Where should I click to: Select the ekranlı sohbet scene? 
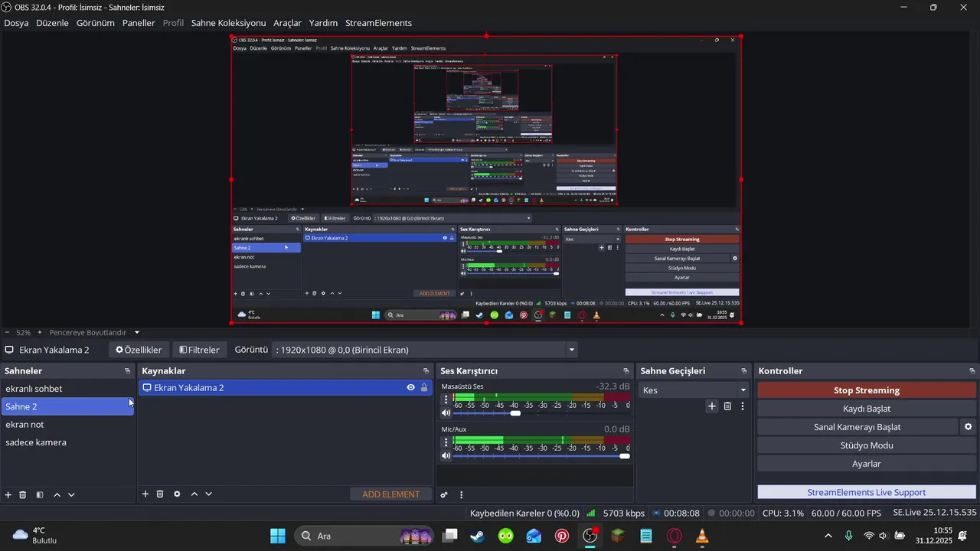(x=67, y=389)
